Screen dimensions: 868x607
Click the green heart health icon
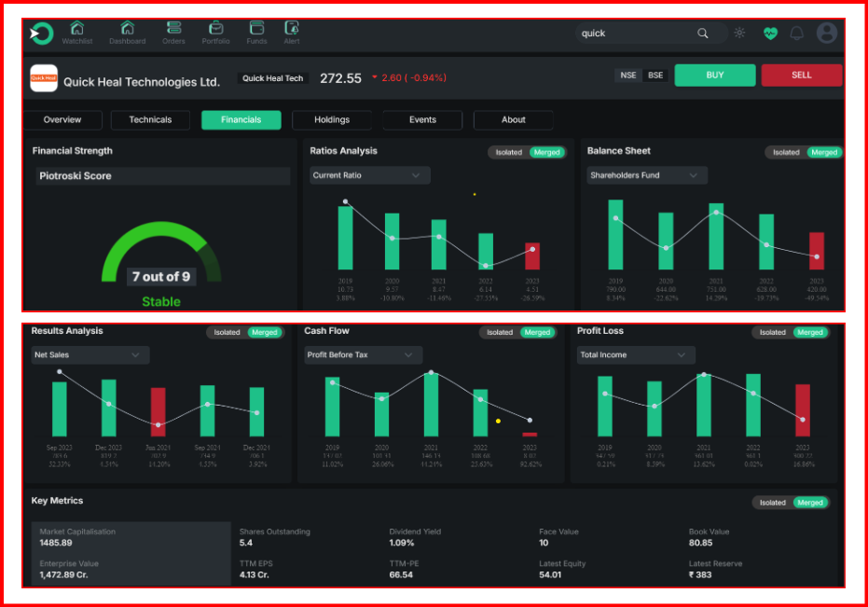tap(770, 34)
